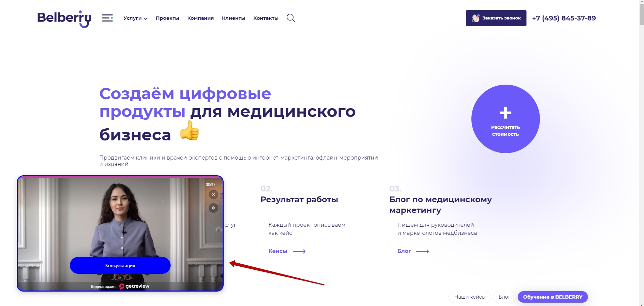Image resolution: width=644 pixels, height=306 pixels.
Task: Click the Консультация button in video
Action: [120, 265]
